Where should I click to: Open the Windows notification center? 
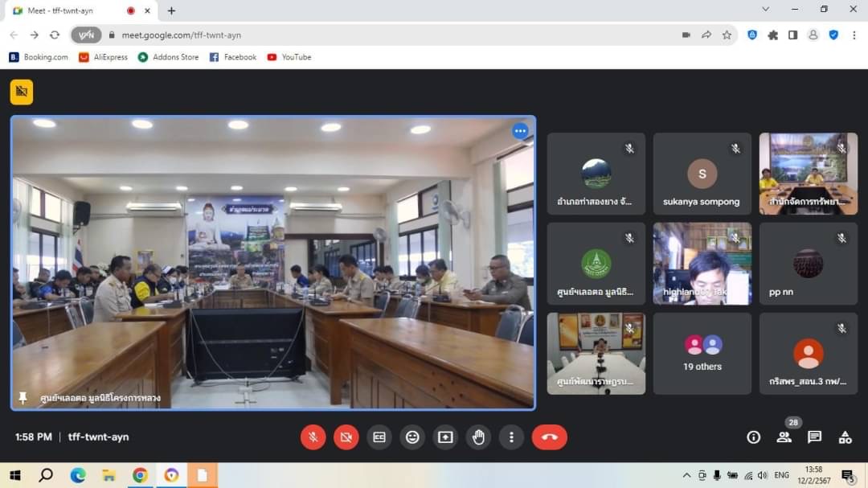click(x=848, y=475)
